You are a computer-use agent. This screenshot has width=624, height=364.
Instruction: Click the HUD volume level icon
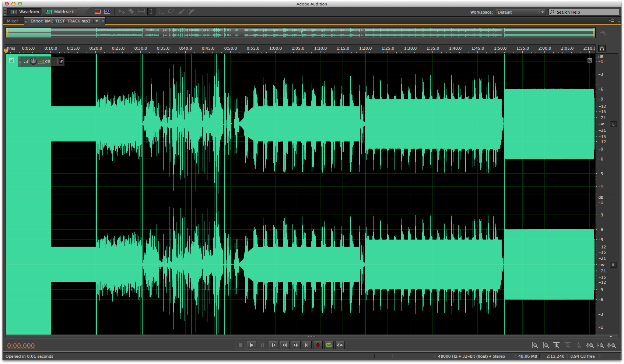pyautogui.click(x=25, y=61)
